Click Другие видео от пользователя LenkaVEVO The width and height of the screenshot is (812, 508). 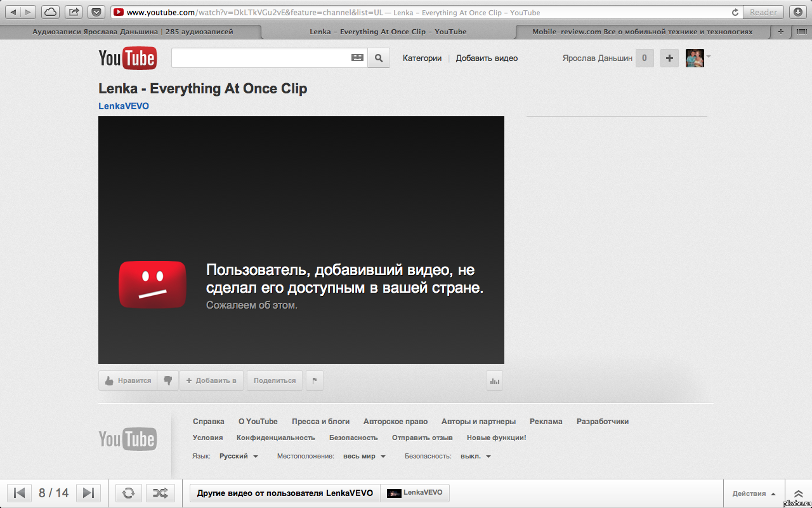285,493
